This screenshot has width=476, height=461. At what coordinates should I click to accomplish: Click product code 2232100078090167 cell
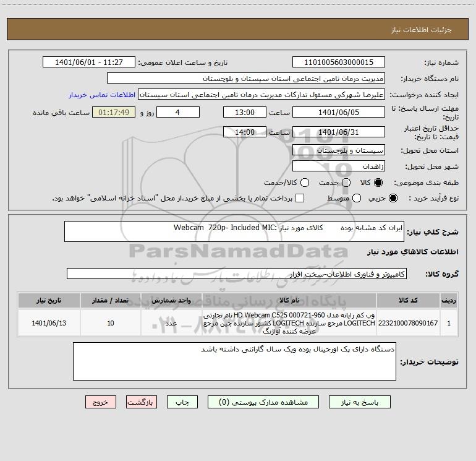[x=408, y=323]
